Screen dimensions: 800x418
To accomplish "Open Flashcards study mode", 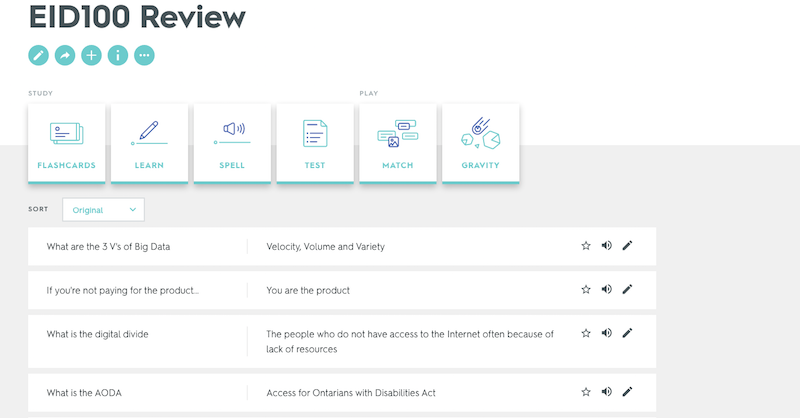I will [x=66, y=143].
